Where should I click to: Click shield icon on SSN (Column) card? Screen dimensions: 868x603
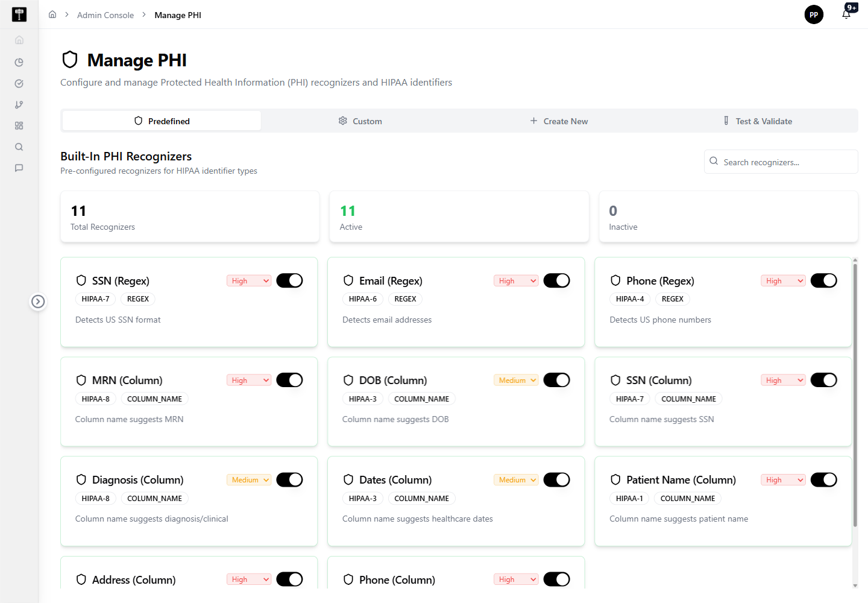coord(615,380)
